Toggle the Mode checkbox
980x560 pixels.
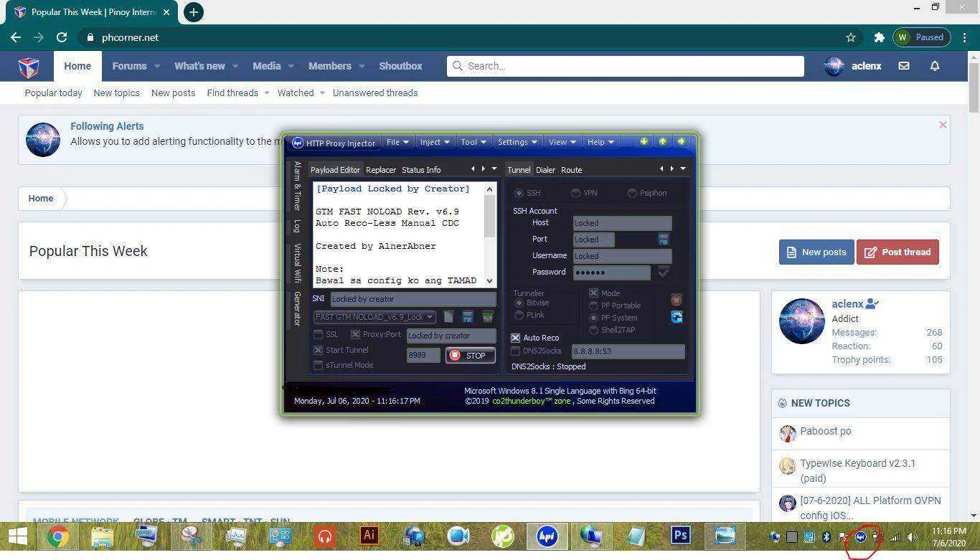tap(593, 293)
